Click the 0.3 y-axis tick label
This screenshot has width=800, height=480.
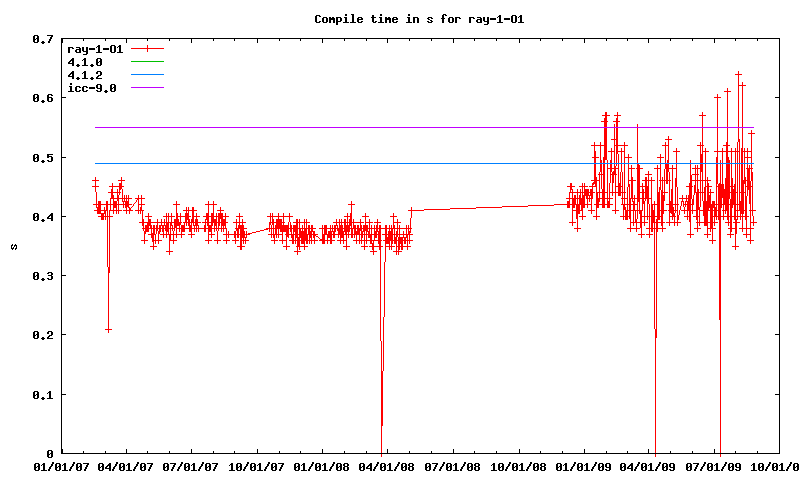coord(42,276)
